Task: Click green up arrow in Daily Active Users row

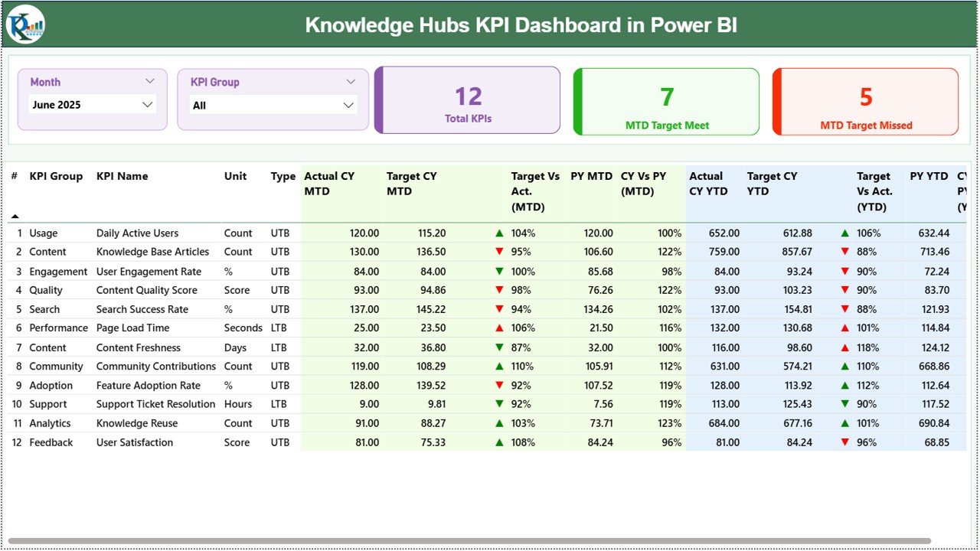Action: click(499, 233)
